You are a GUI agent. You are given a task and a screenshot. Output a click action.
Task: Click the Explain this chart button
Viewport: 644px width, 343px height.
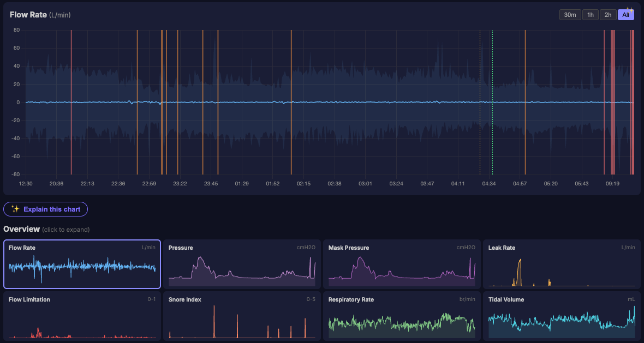pyautogui.click(x=46, y=209)
